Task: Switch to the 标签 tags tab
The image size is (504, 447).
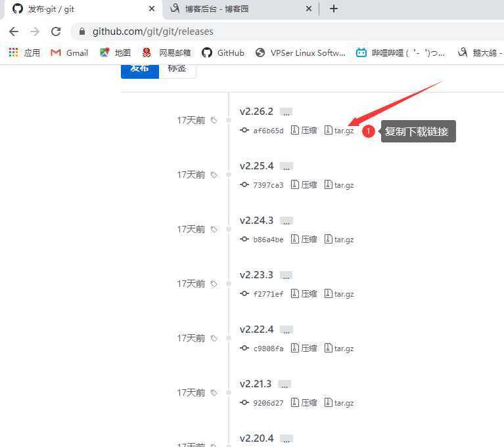Action: click(177, 71)
